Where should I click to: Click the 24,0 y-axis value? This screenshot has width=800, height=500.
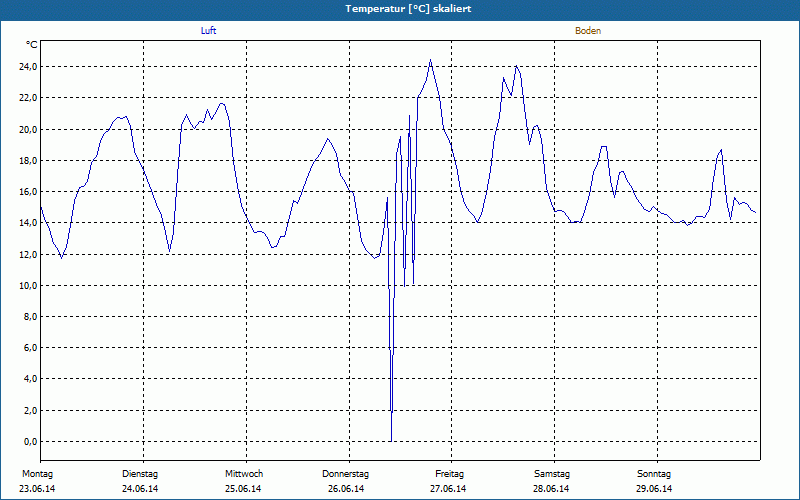coord(30,67)
